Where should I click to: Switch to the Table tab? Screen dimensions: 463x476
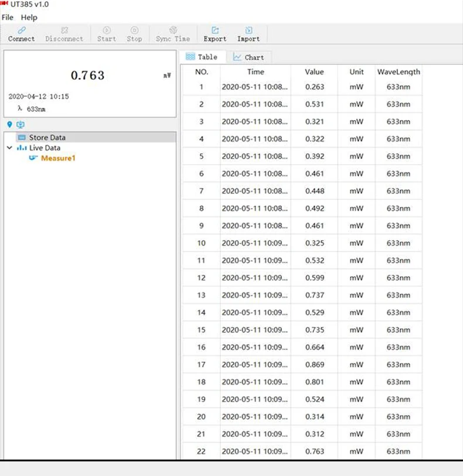[203, 57]
